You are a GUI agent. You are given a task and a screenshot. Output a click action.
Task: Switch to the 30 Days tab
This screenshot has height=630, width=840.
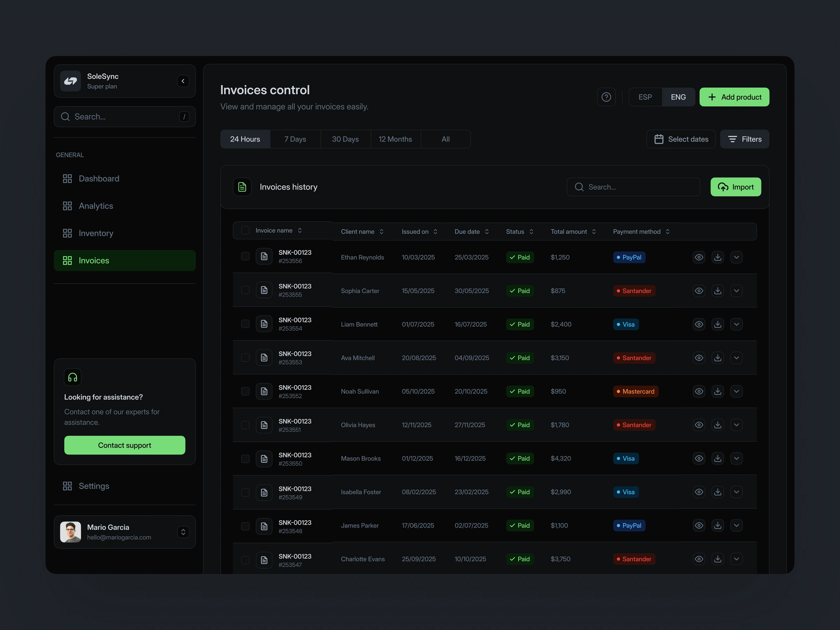(345, 139)
